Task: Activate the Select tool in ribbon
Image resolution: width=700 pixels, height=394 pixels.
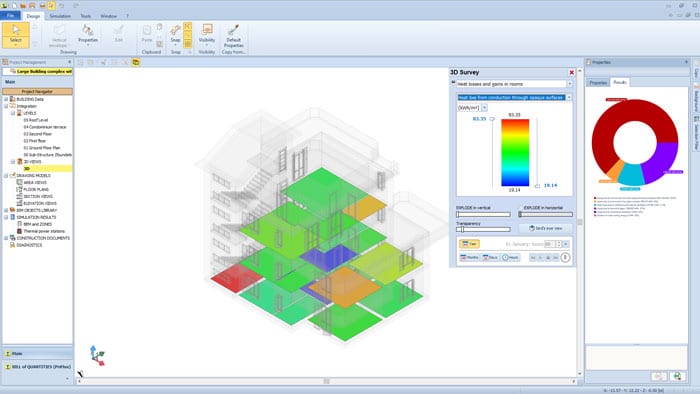Action: pos(16,35)
